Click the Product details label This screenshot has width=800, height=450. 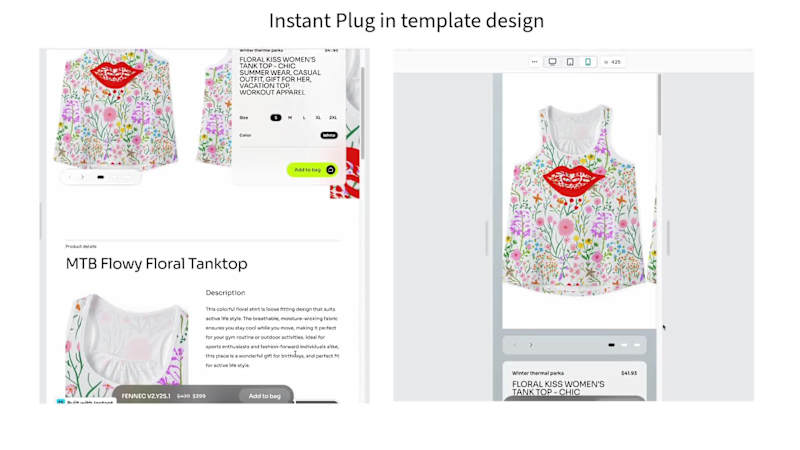coord(81,246)
